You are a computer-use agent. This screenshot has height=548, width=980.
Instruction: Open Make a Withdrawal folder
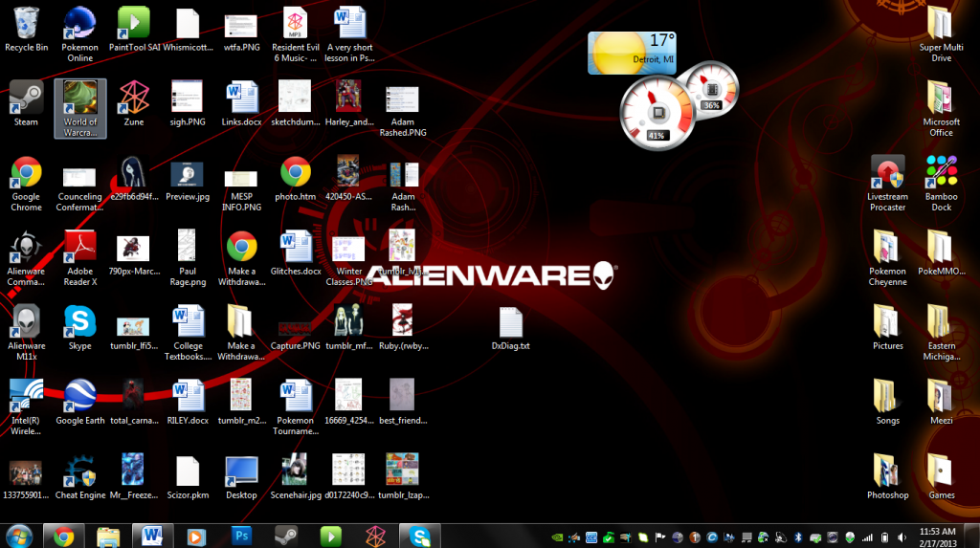point(241,333)
